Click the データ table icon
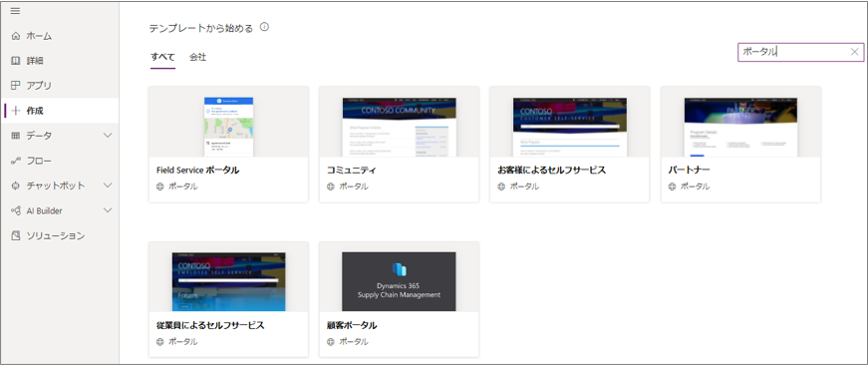The width and height of the screenshot is (868, 365). (x=16, y=136)
